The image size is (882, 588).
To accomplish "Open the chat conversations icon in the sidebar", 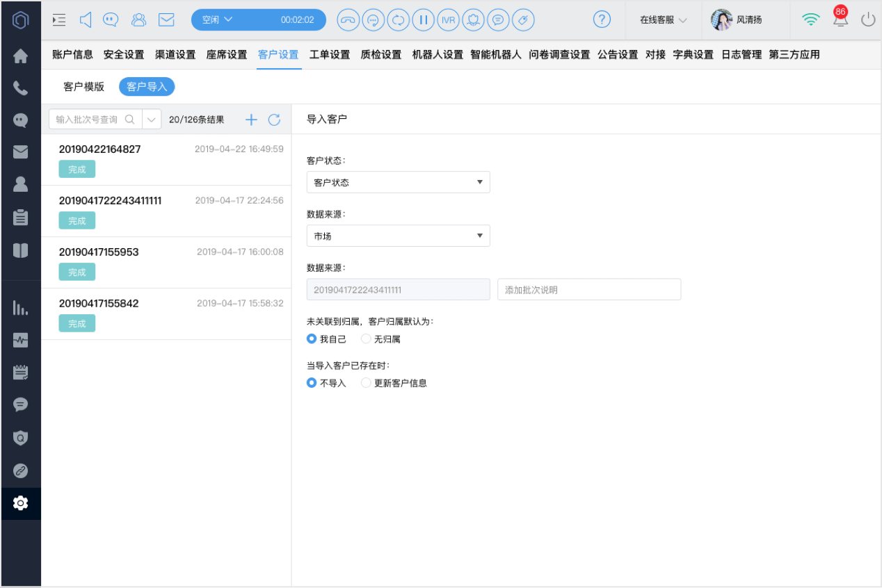I will 21,120.
